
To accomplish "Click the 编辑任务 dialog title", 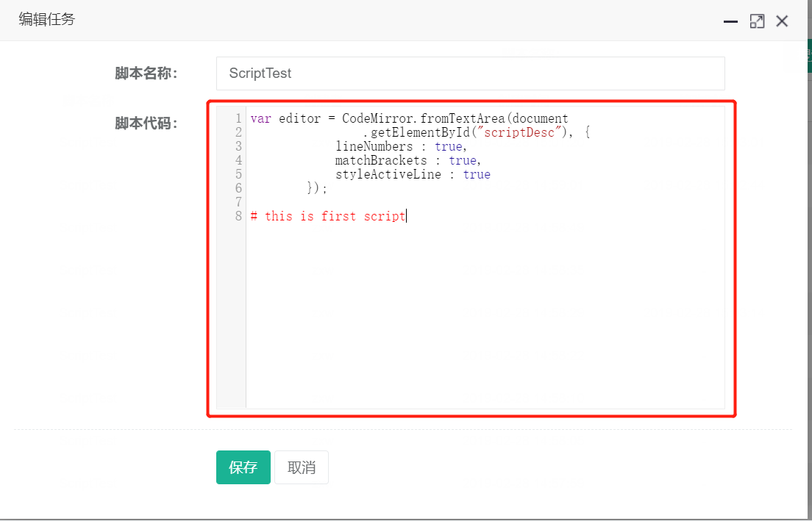I will [47, 19].
